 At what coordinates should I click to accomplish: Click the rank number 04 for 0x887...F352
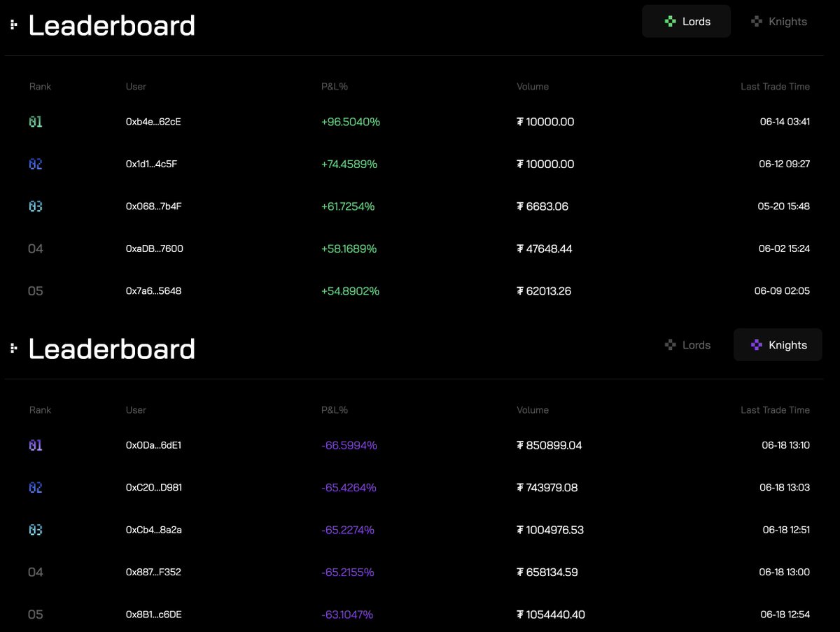(x=36, y=573)
